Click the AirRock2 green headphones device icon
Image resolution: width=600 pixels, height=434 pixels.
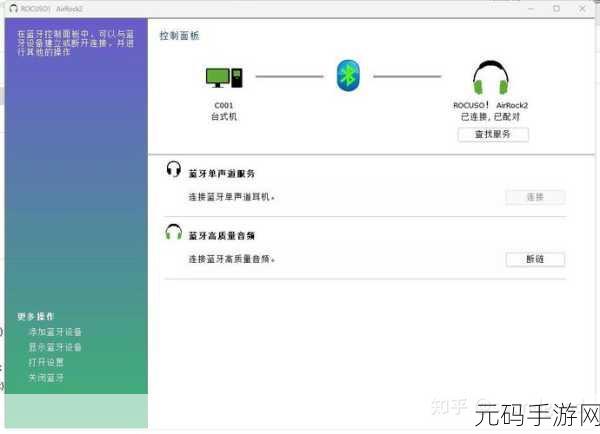[491, 78]
